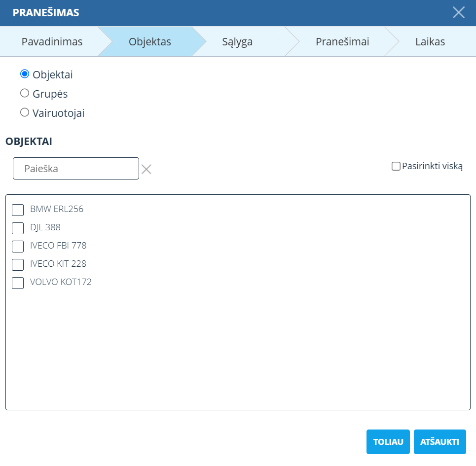Navigate to the Laikas step

coord(430,42)
